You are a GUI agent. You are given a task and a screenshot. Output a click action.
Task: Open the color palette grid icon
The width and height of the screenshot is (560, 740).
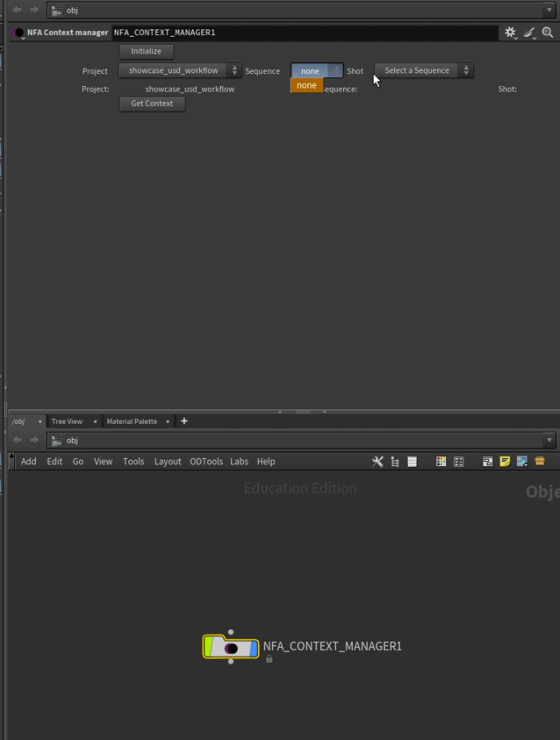pyautogui.click(x=441, y=461)
